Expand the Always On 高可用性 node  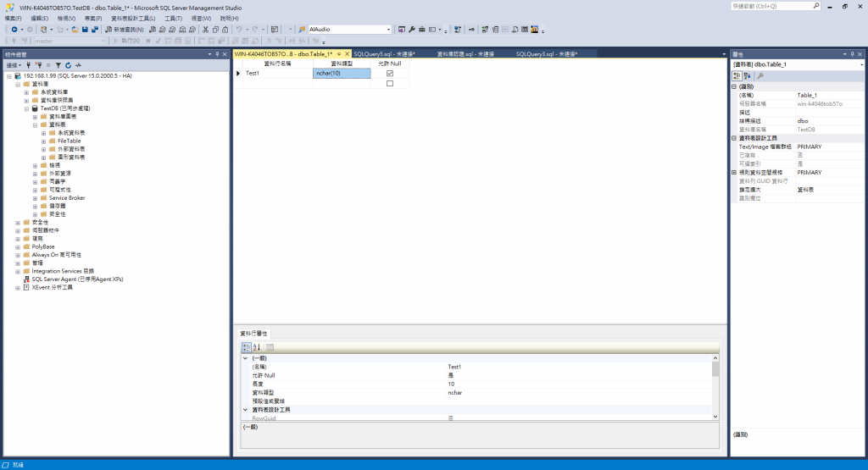[x=18, y=255]
